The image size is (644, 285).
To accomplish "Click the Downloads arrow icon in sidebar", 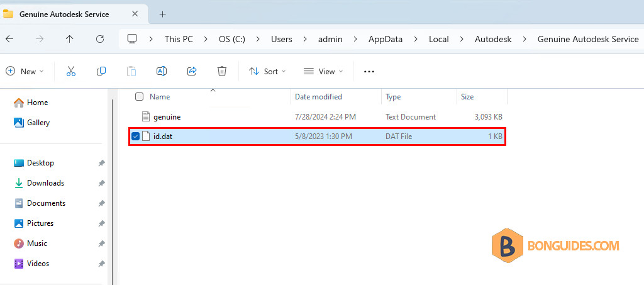I will coord(19,183).
